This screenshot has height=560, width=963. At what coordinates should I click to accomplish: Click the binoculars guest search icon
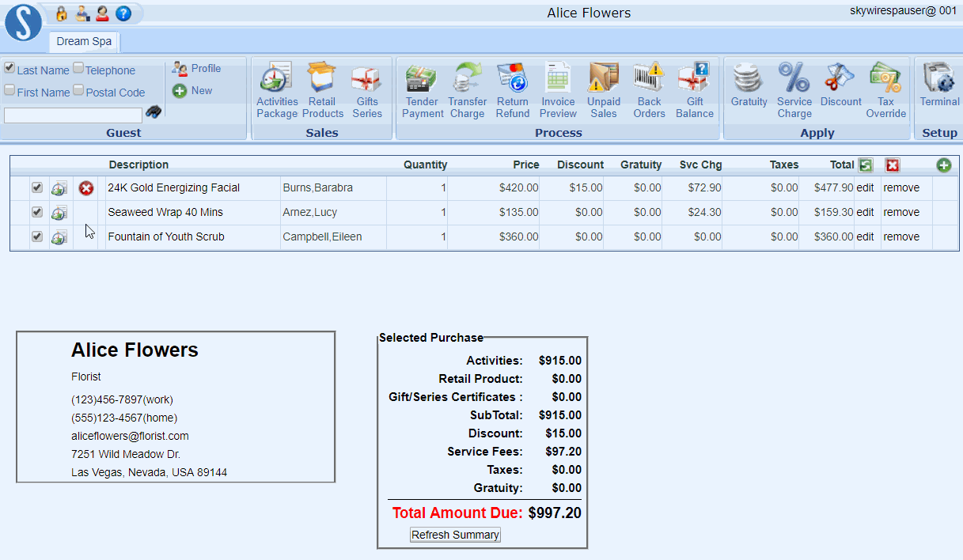click(x=154, y=112)
